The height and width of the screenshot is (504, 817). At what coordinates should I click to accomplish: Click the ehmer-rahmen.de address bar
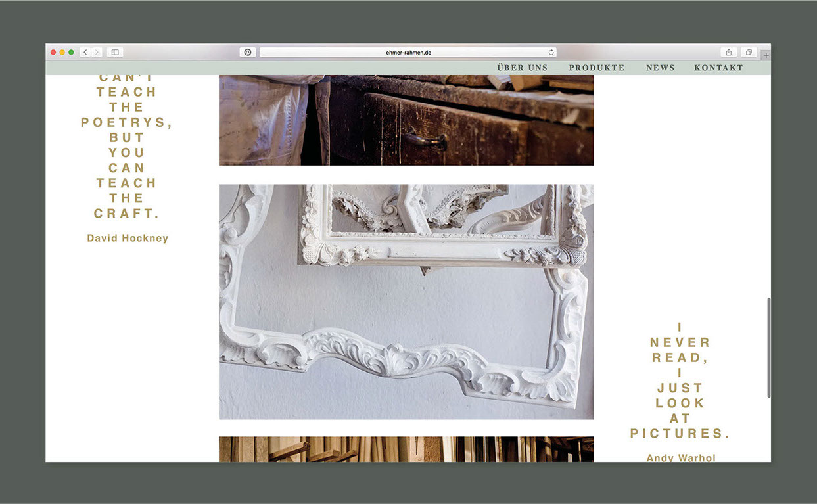coord(408,52)
